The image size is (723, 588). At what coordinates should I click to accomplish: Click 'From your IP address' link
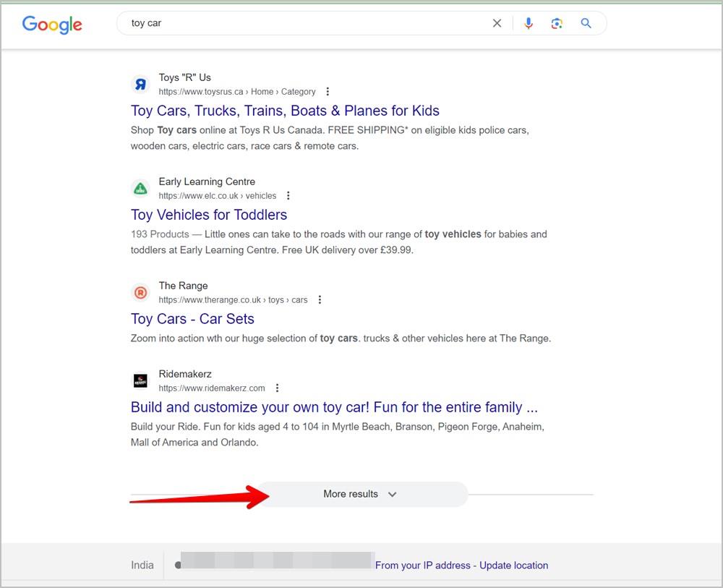pyautogui.click(x=423, y=566)
